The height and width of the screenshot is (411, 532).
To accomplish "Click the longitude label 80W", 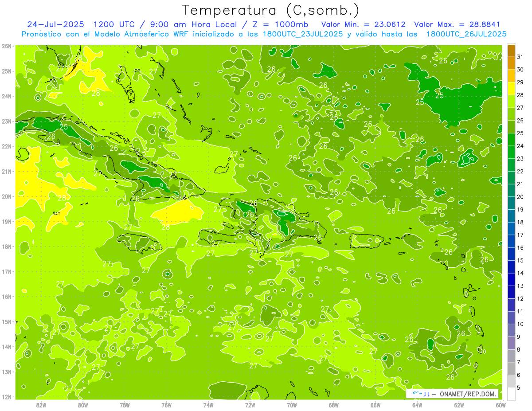I will (x=83, y=404).
